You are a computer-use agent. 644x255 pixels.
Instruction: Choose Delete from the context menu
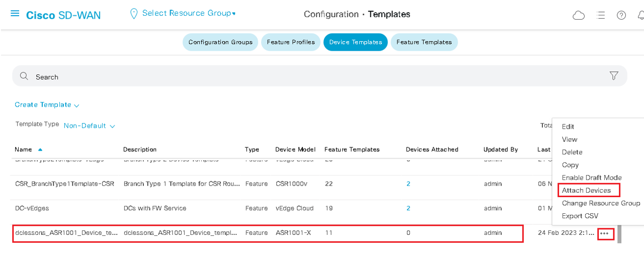572,152
